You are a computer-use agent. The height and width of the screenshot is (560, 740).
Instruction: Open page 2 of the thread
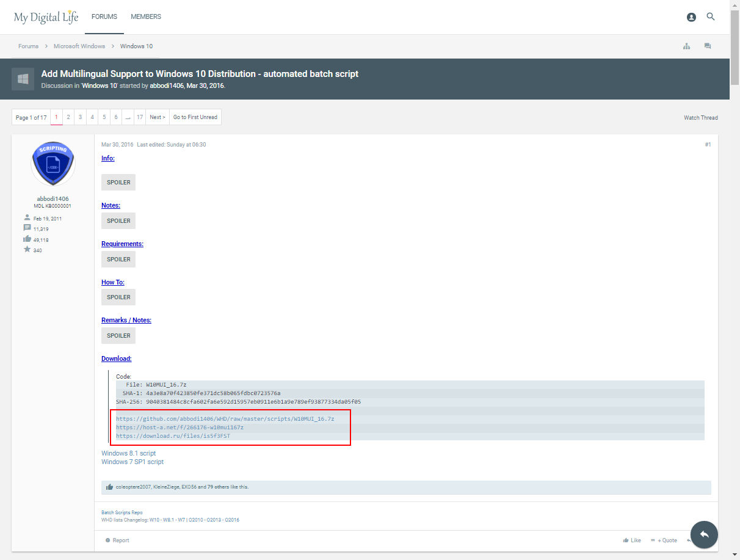click(68, 117)
